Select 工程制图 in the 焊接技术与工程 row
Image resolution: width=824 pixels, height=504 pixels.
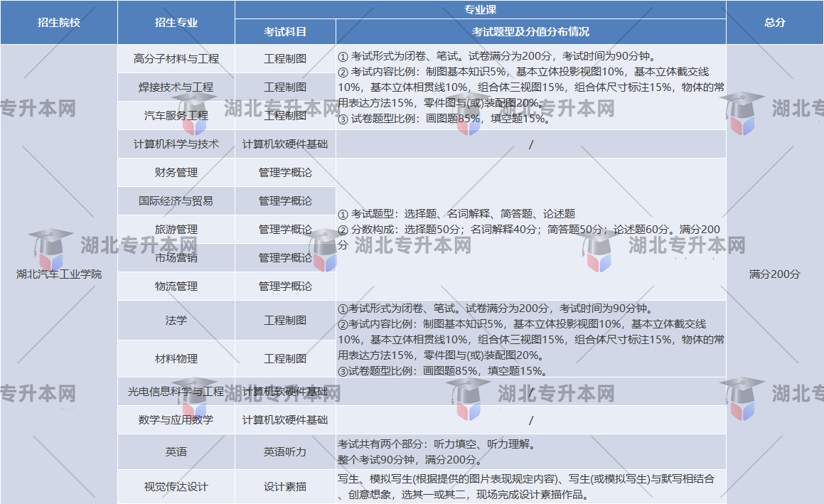click(x=285, y=87)
